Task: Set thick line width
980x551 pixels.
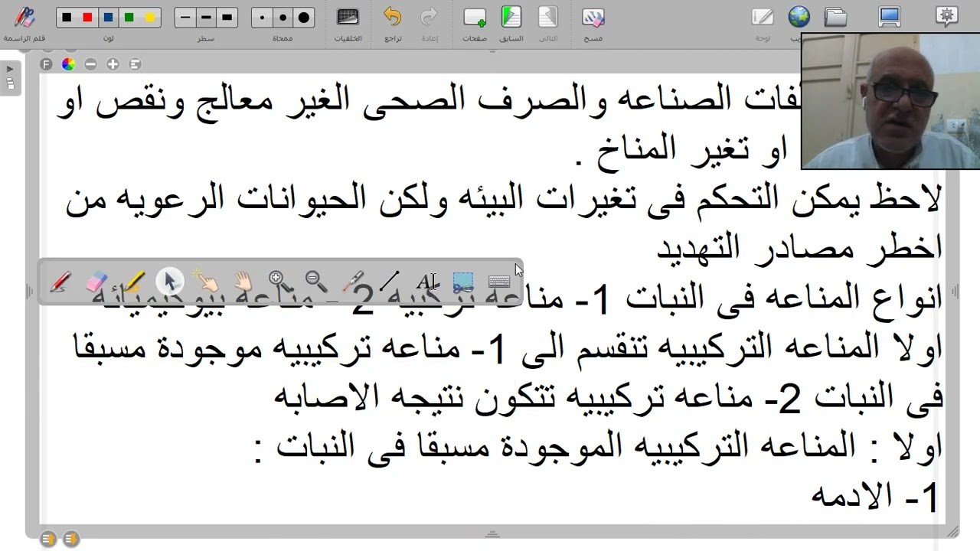Action: click(x=227, y=18)
